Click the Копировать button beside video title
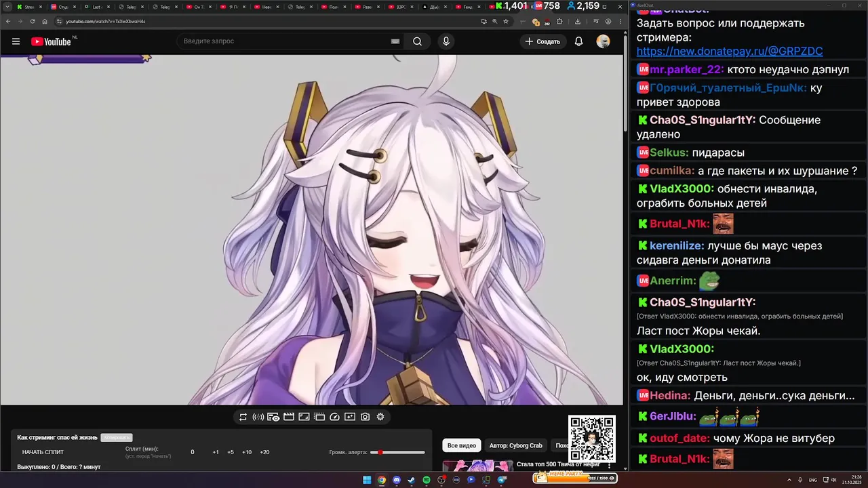This screenshot has height=488, width=868. pyautogui.click(x=117, y=438)
